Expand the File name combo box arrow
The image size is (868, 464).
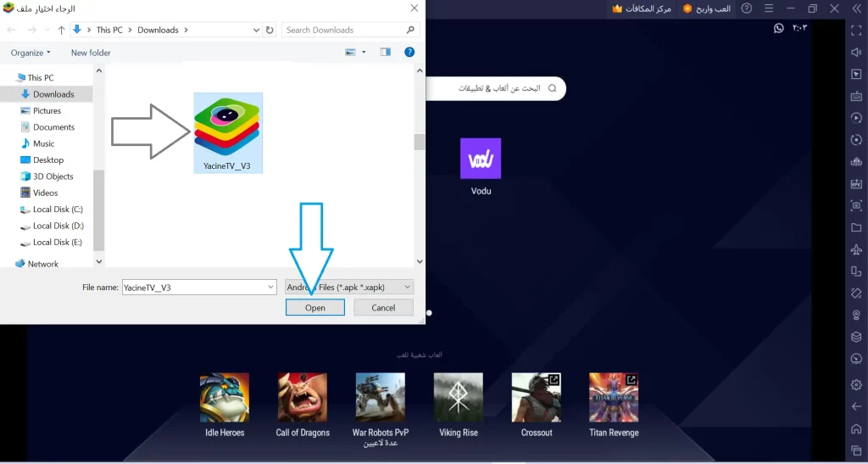(x=270, y=288)
